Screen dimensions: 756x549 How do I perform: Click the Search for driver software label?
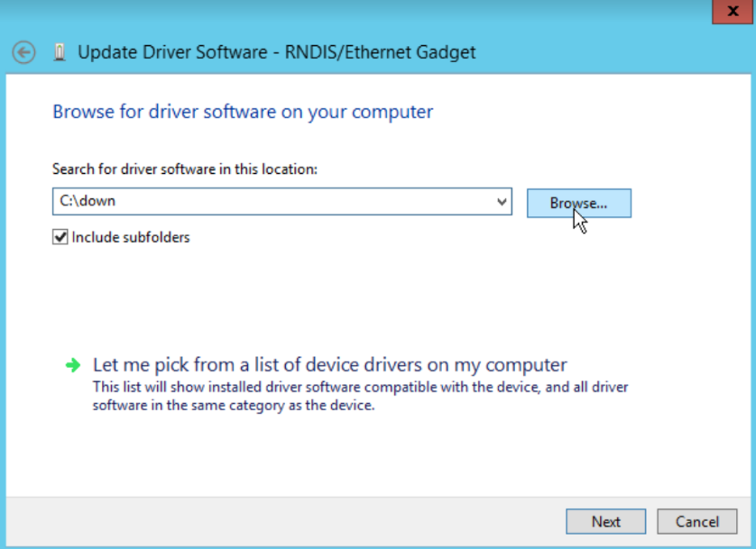coord(185,169)
